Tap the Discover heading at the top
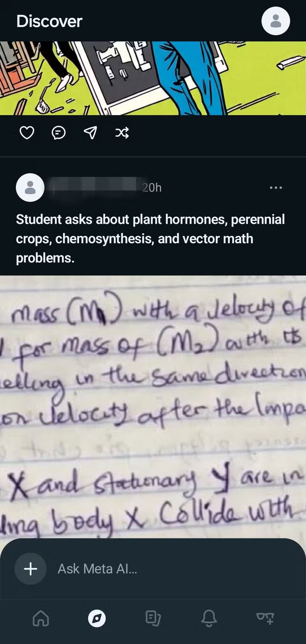The height and width of the screenshot is (644, 306). point(49,21)
